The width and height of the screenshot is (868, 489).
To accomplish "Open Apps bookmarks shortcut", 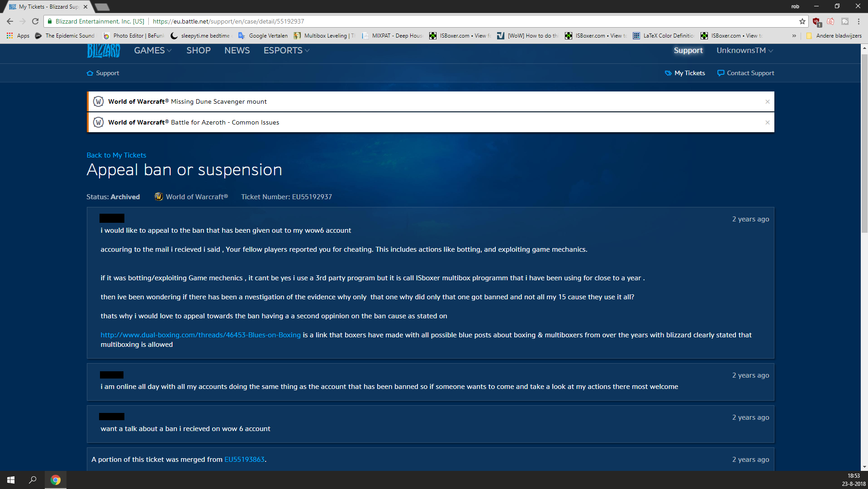I will tap(18, 36).
